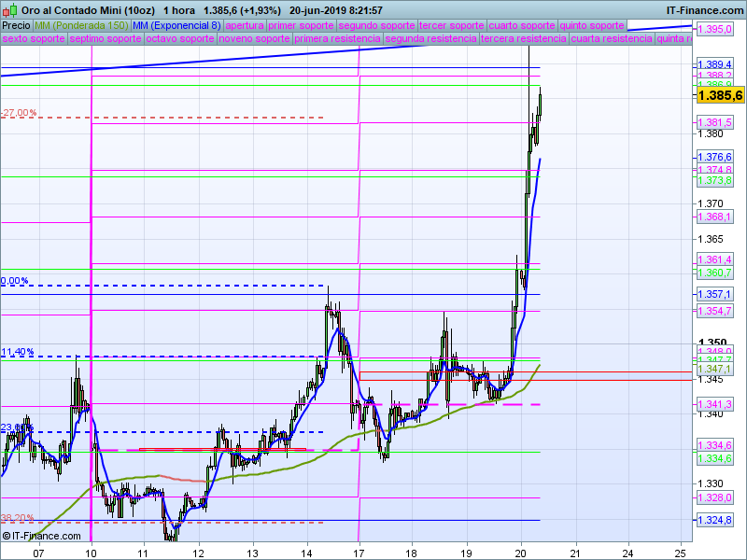Click the magenta 1.361,4 price label
The width and height of the screenshot is (747, 560).
714,259
